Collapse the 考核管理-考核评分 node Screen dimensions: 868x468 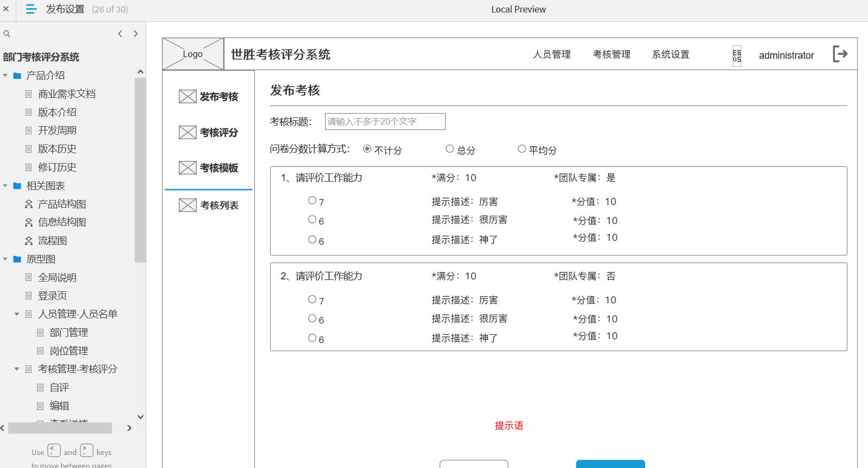coord(17,369)
